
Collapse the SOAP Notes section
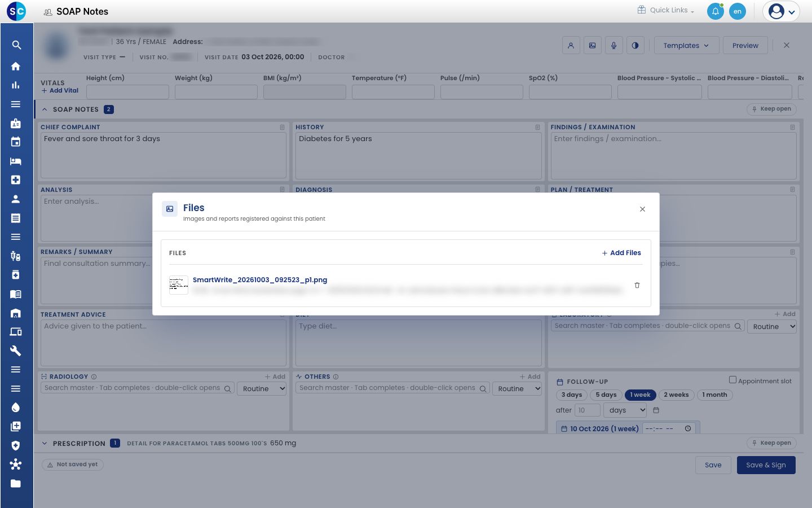click(45, 110)
